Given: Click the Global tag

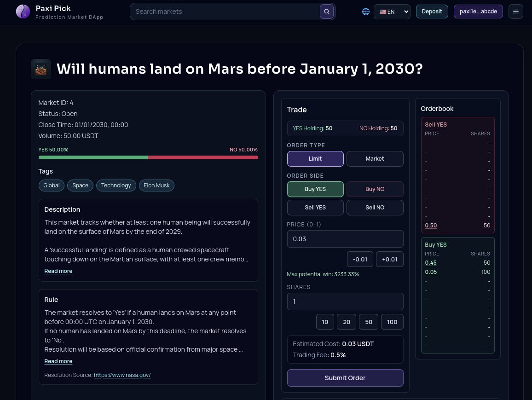Looking at the screenshot, I should (x=52, y=186).
